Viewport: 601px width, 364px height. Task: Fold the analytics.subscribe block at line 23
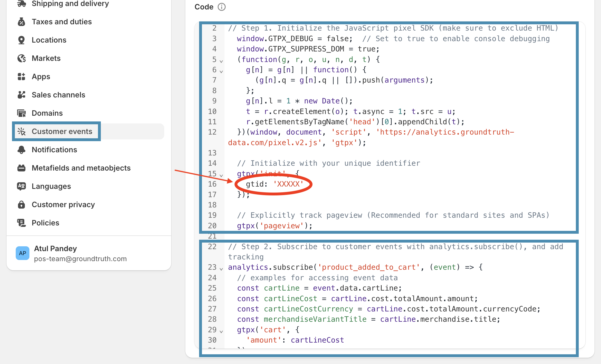tap(221, 269)
